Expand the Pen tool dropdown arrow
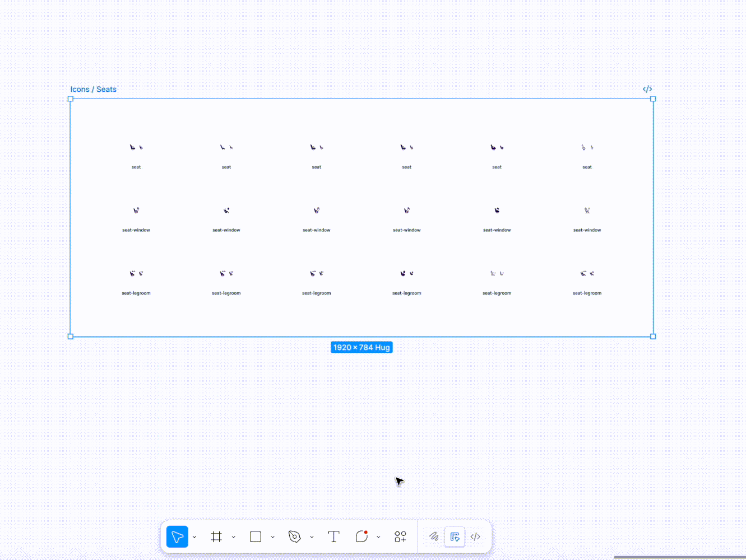 pyautogui.click(x=312, y=537)
